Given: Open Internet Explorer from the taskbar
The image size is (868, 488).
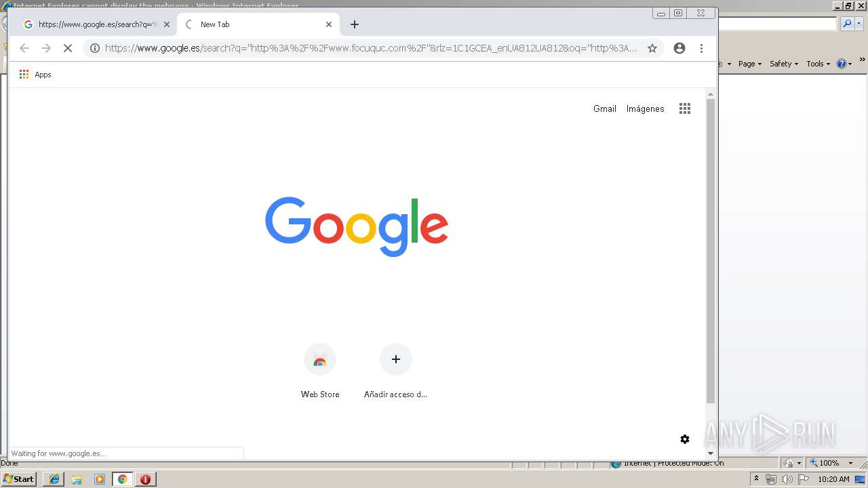Looking at the screenshot, I should (x=54, y=479).
